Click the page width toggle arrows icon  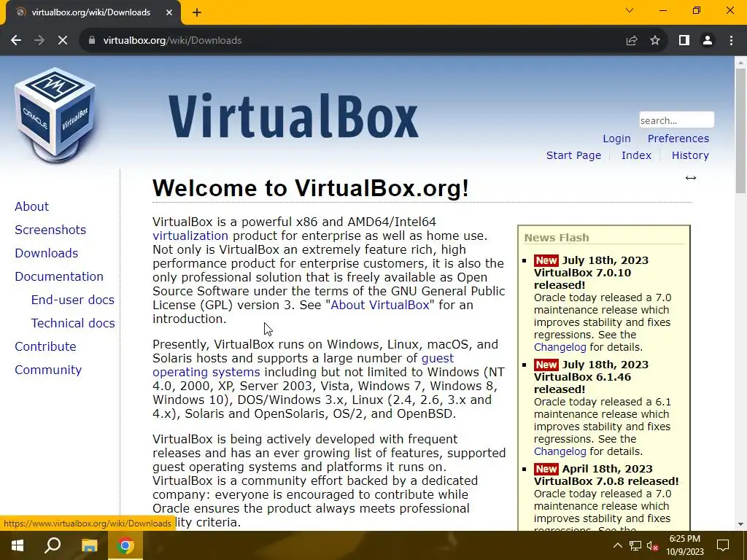click(691, 178)
